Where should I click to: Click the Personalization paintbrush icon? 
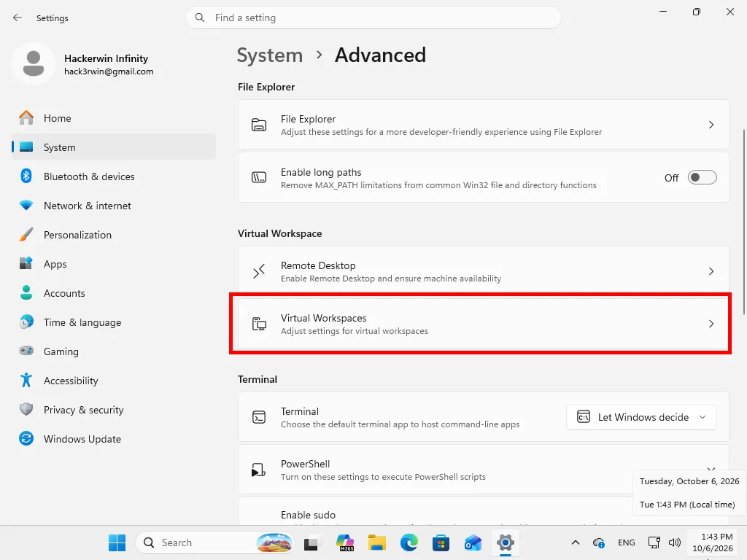tap(26, 234)
